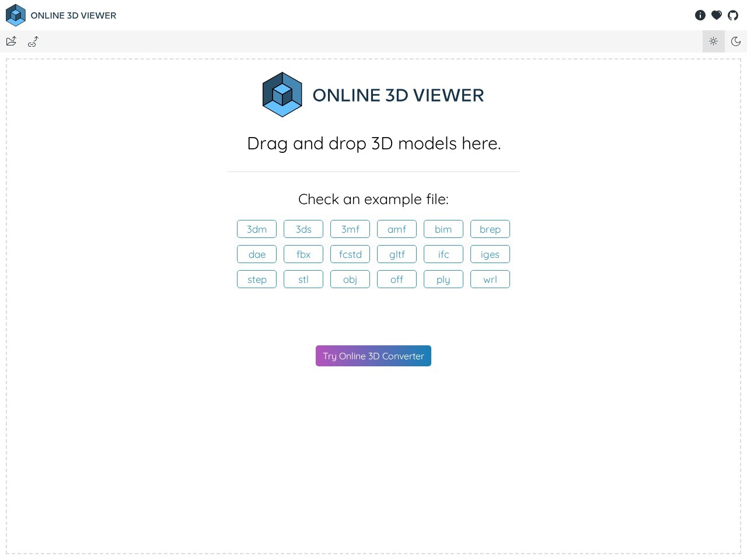Open model from URL icon
Viewport: 747px width, 560px height.
click(x=33, y=41)
